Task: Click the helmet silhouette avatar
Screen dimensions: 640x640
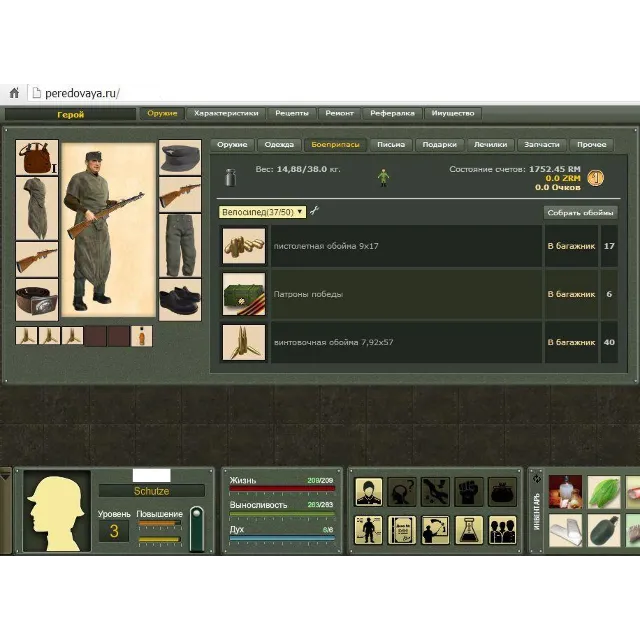Action: [x=57, y=511]
